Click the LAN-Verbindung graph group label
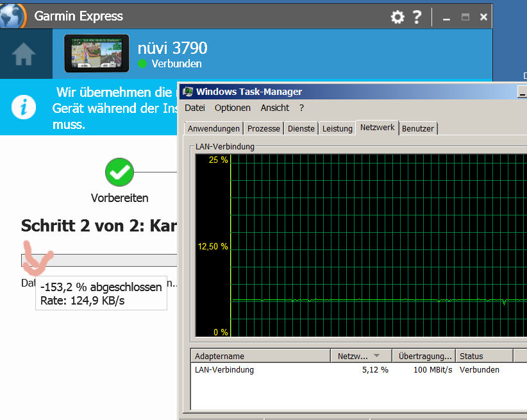 (225, 147)
